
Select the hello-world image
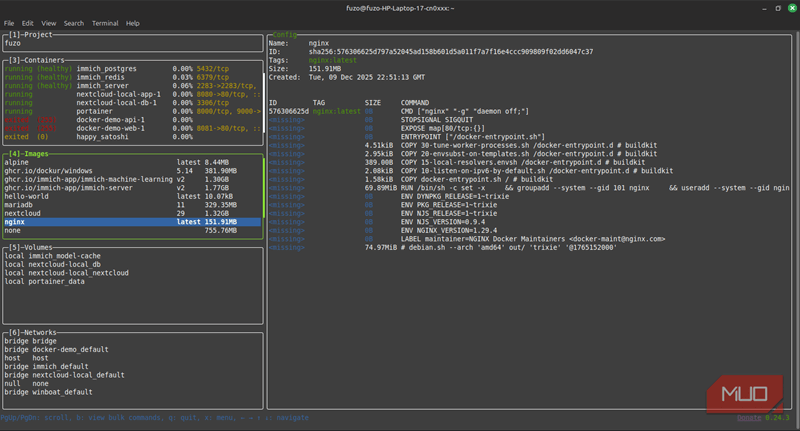[133, 196]
